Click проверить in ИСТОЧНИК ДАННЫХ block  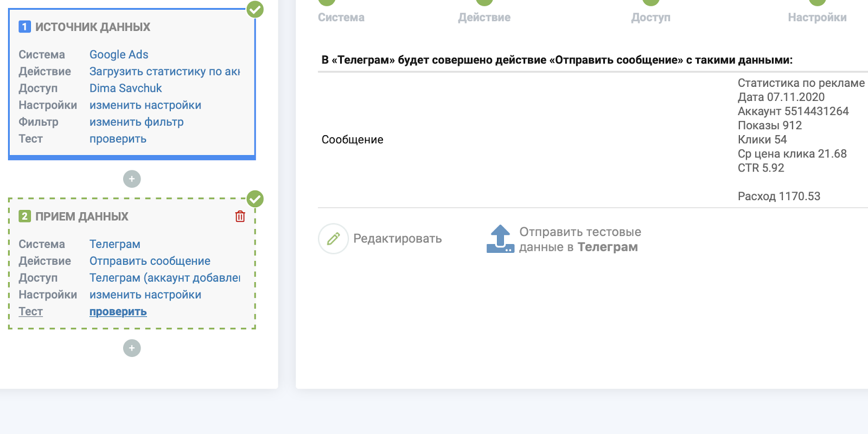point(118,139)
